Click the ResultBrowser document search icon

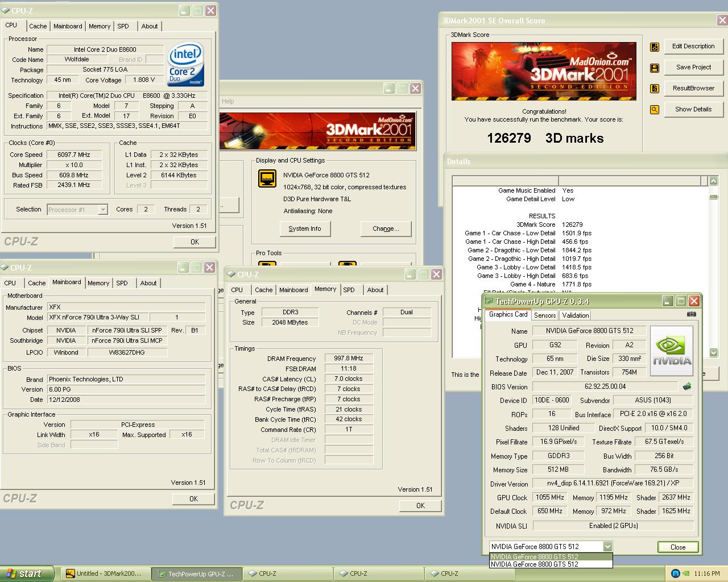pos(655,89)
